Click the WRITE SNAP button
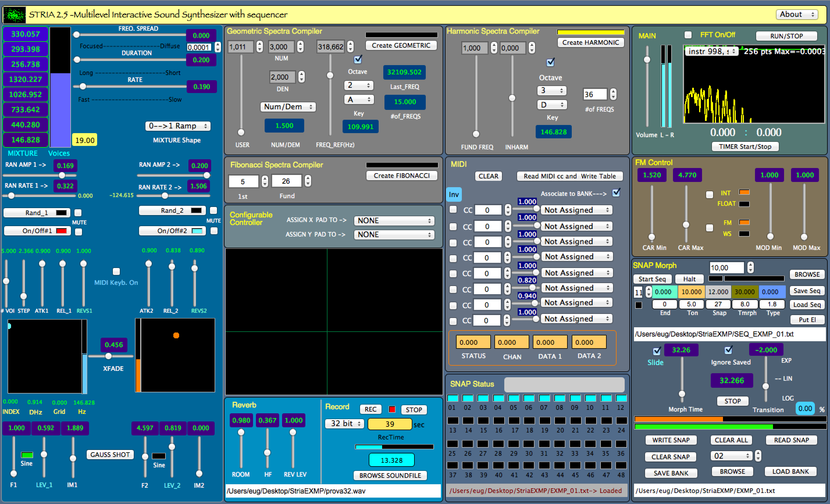This screenshot has width=830, height=504. pos(671,440)
